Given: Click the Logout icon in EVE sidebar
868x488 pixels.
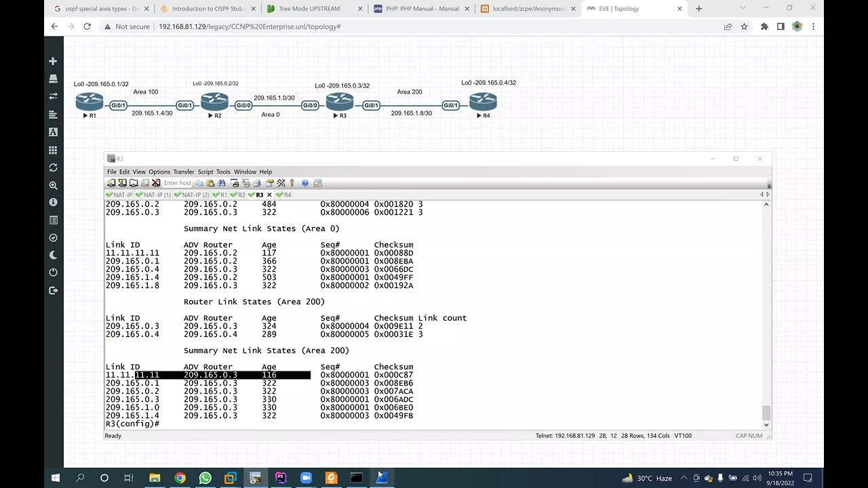Looking at the screenshot, I should 54,291.
